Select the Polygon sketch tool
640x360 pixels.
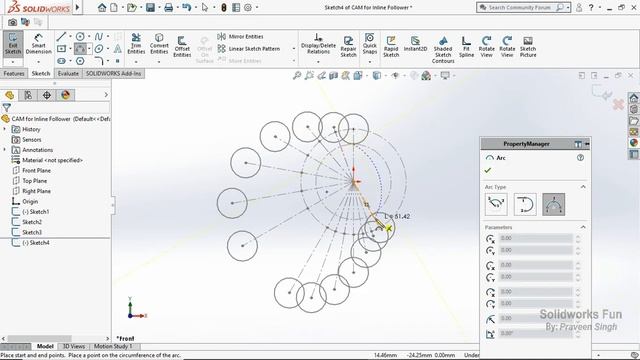pyautogui.click(x=80, y=61)
